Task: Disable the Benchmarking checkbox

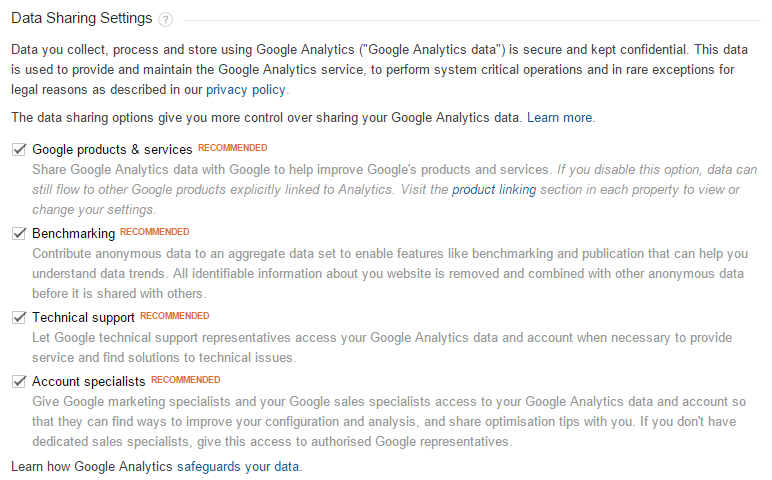Action: (x=19, y=233)
